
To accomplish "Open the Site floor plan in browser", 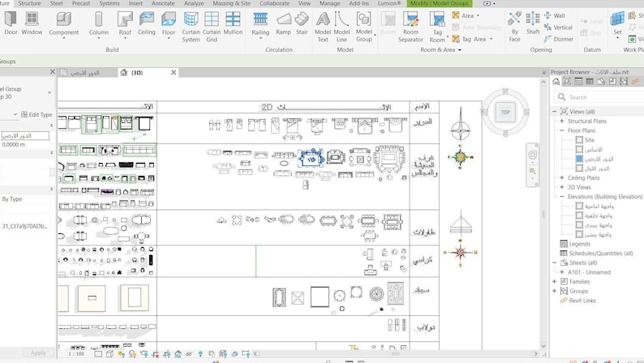I will [x=590, y=140].
